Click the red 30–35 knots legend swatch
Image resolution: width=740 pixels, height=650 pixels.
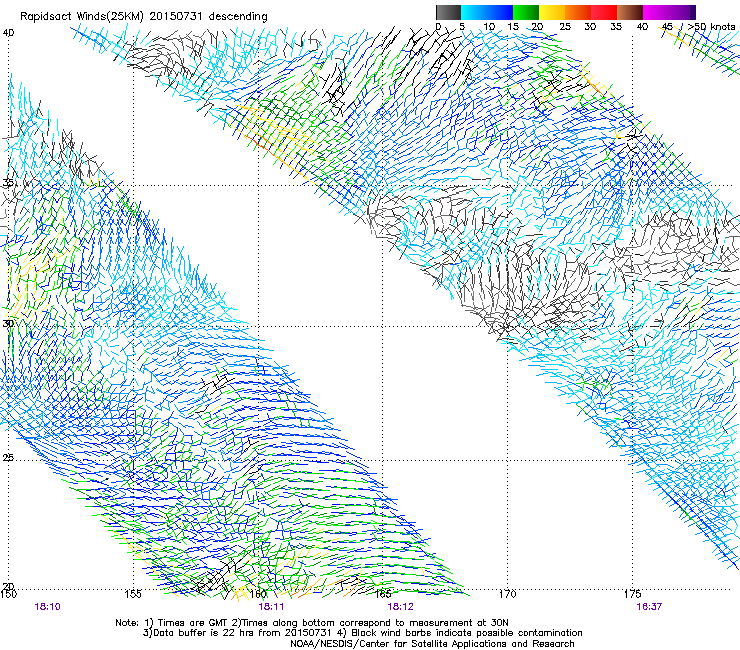(x=604, y=12)
